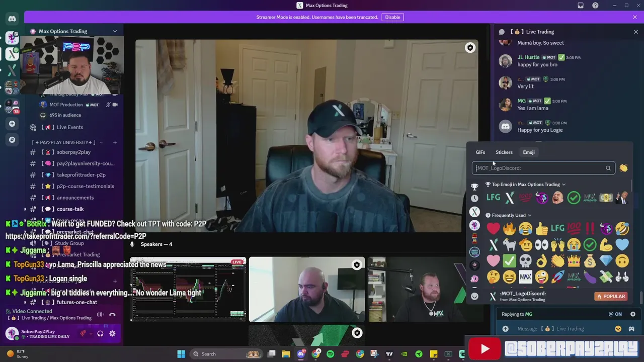Close the Live Trading chat panel
This screenshot has width=644, height=362.
[635, 32]
